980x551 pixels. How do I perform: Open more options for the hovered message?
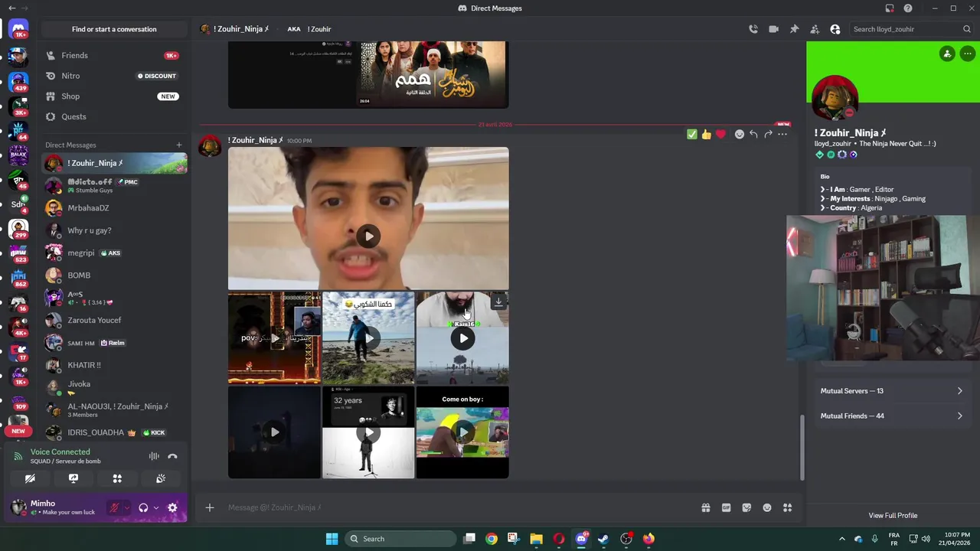(x=782, y=134)
